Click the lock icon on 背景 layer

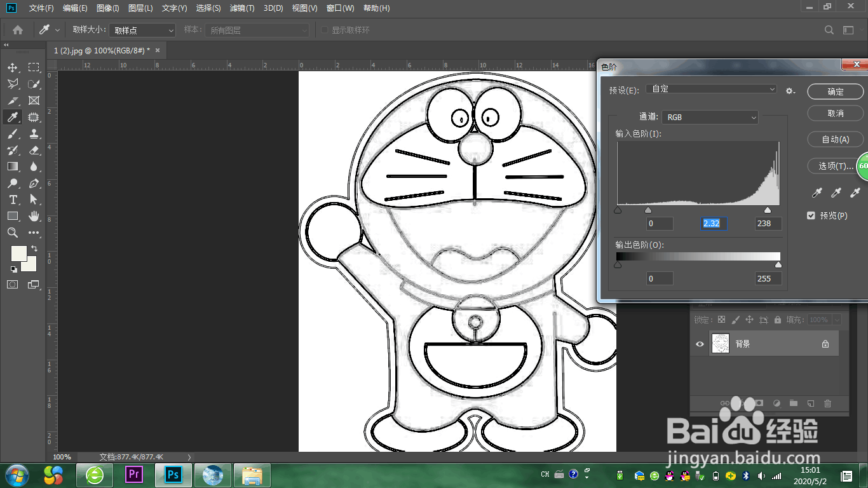tap(825, 344)
